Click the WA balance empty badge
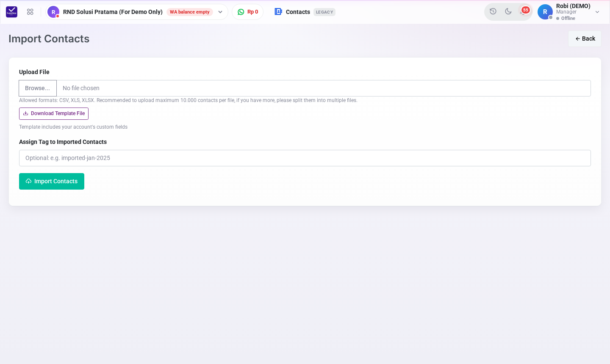The width and height of the screenshot is (610, 364). click(x=190, y=12)
